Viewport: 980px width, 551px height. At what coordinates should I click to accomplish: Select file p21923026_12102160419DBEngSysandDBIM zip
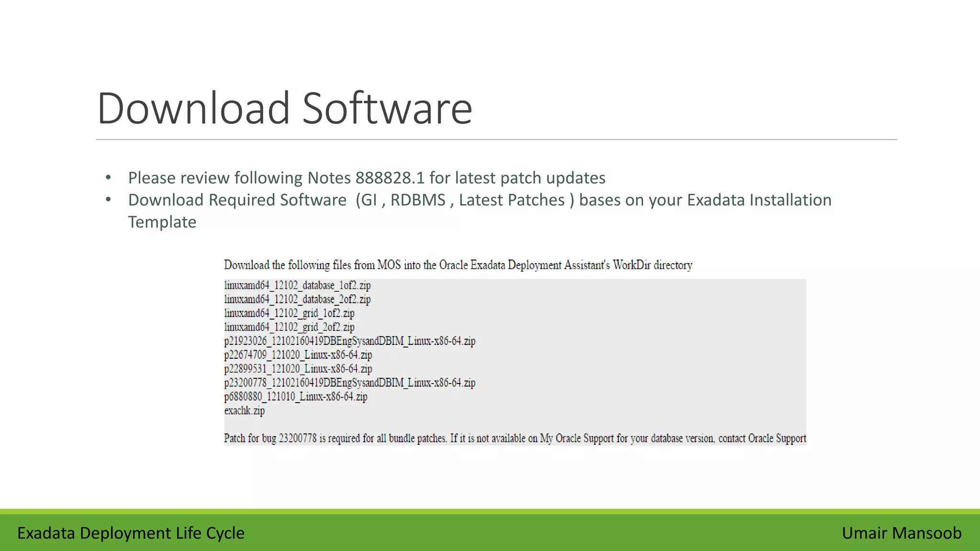[x=349, y=341]
